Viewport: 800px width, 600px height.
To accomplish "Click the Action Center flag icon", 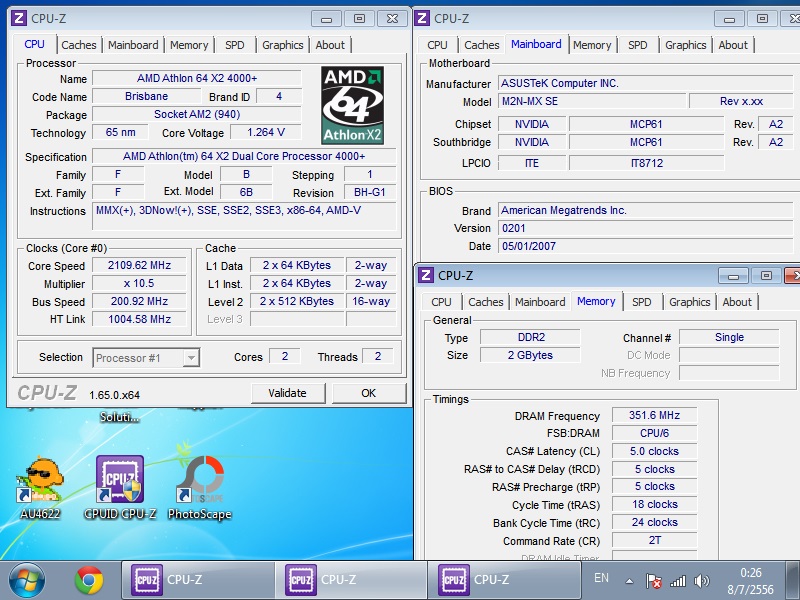I will (654, 580).
